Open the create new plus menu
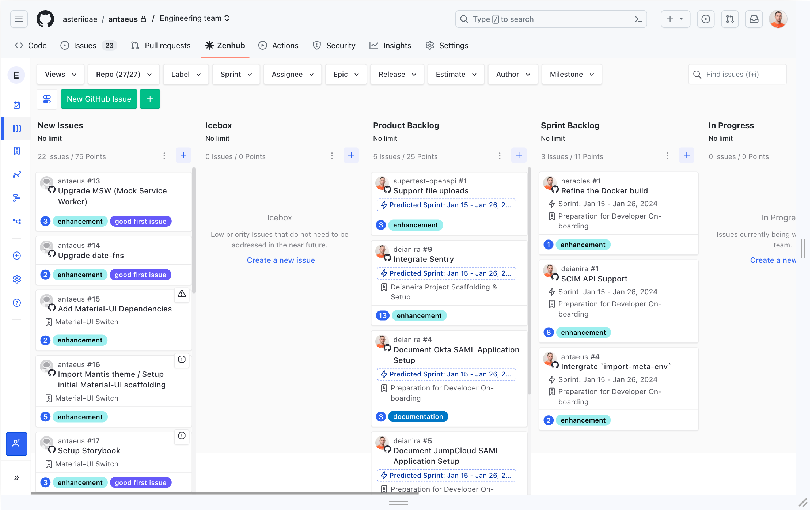This screenshot has width=812, height=511. coord(675,19)
